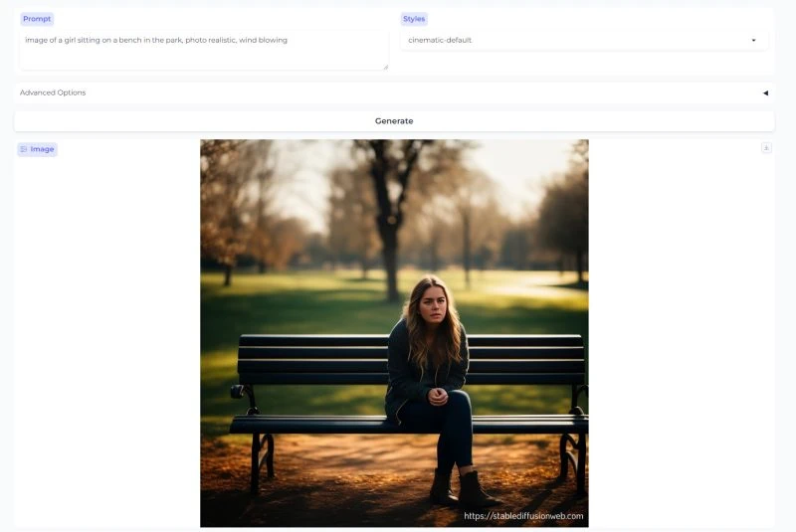Click the Styles label
This screenshot has width=796, height=532.
point(414,19)
